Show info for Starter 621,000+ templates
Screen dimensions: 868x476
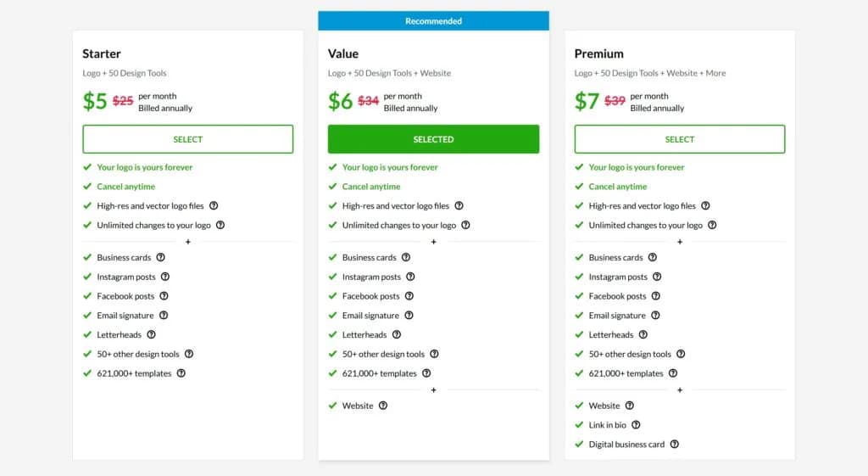tap(181, 373)
